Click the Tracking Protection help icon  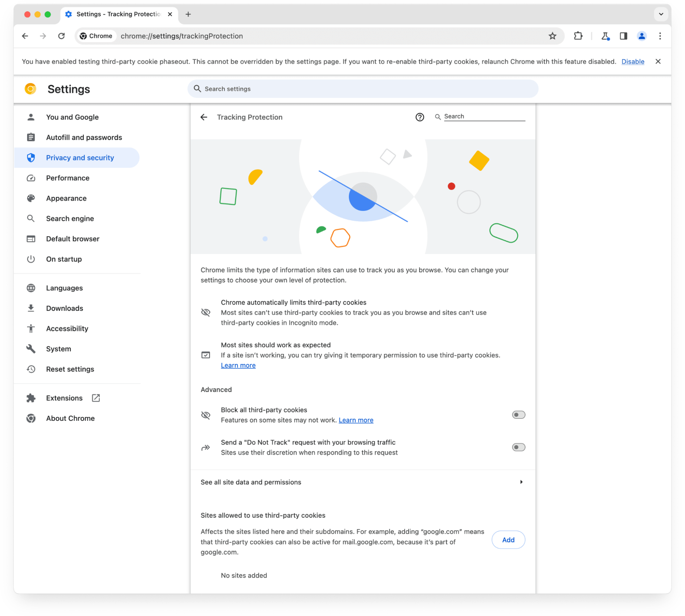(x=420, y=117)
